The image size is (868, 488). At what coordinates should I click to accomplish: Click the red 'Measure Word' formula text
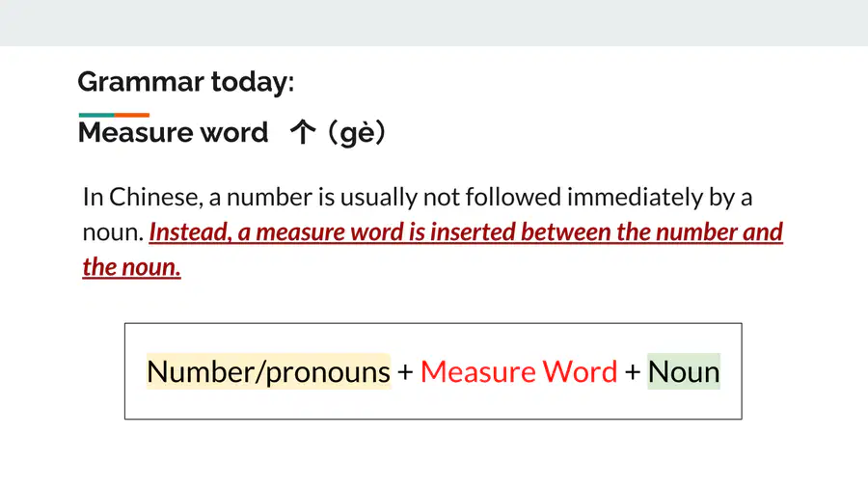519,371
